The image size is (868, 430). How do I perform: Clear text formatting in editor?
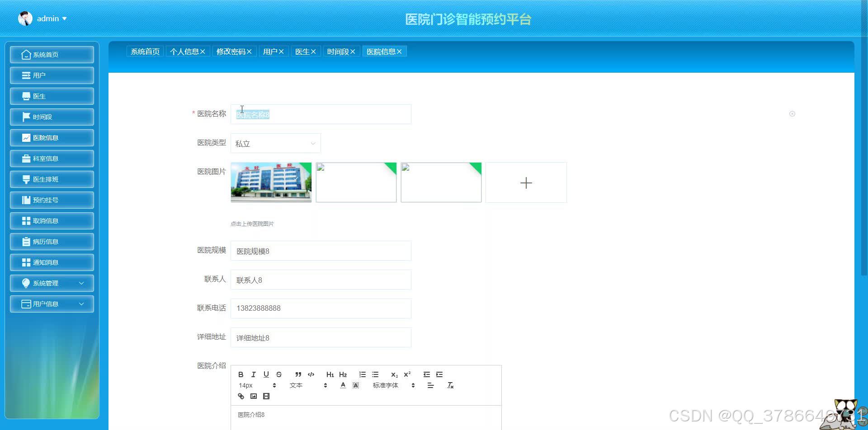click(450, 385)
